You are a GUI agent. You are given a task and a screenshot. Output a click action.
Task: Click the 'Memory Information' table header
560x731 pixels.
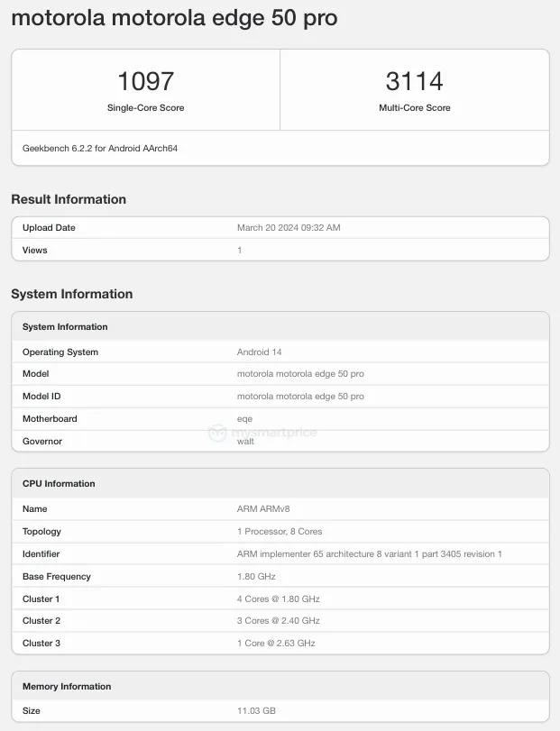67,687
